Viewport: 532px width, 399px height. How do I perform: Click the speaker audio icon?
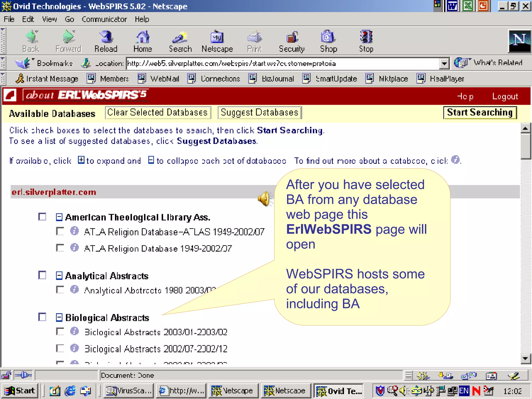[x=265, y=199]
